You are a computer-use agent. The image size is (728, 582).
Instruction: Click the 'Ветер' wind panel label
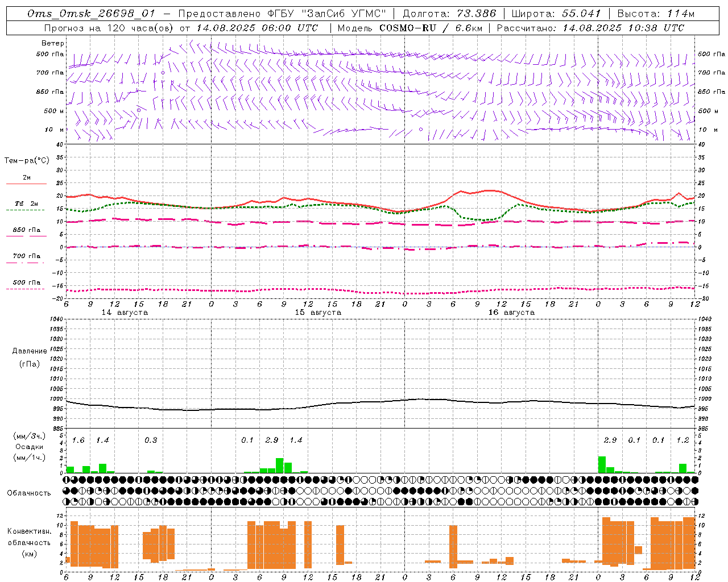pyautogui.click(x=53, y=43)
